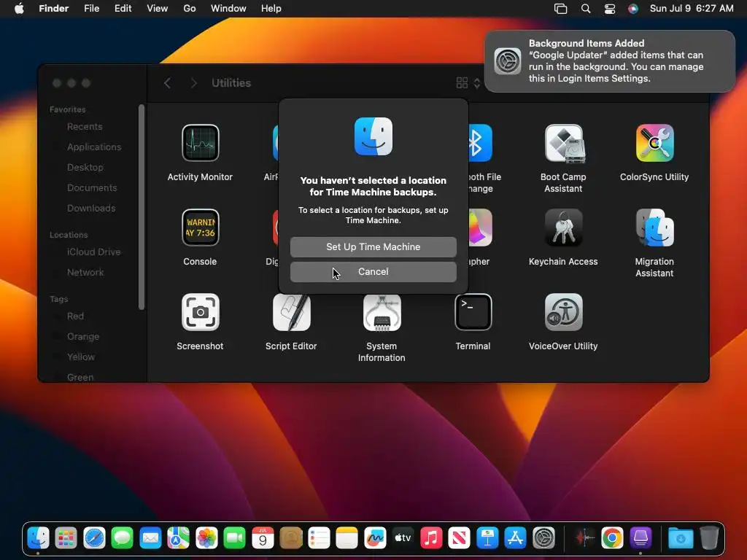Open Launchpad from the Dock
The image size is (747, 560).
66,538
